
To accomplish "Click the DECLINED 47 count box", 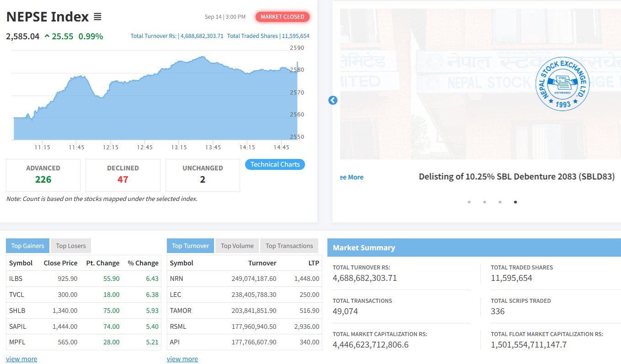I will click(123, 175).
